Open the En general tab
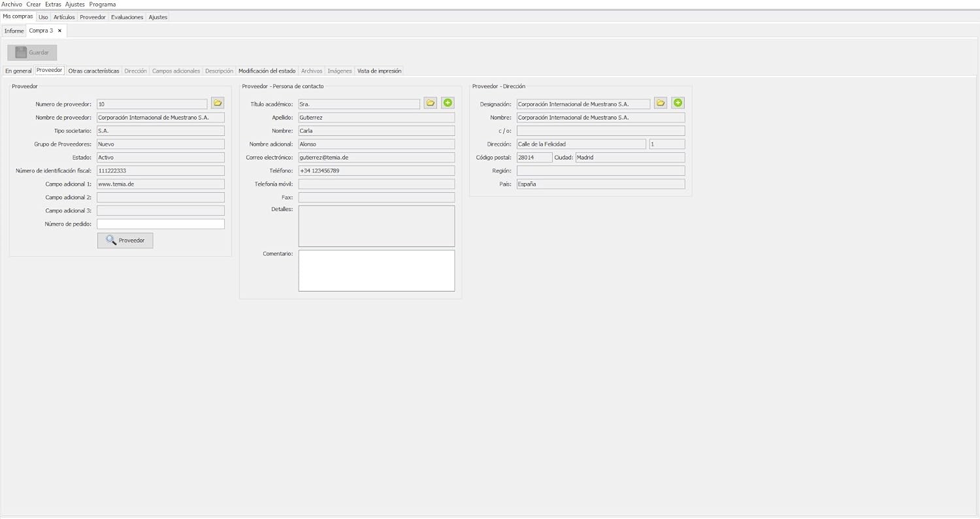 18,71
